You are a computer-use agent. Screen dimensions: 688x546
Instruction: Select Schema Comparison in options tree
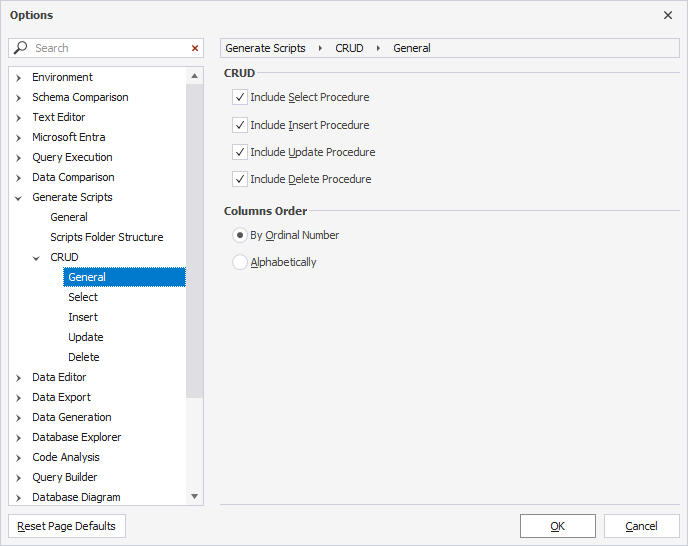tap(80, 97)
